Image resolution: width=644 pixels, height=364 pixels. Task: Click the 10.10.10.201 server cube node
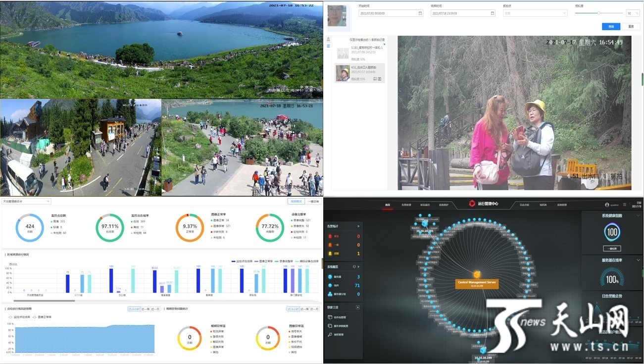(x=424, y=224)
